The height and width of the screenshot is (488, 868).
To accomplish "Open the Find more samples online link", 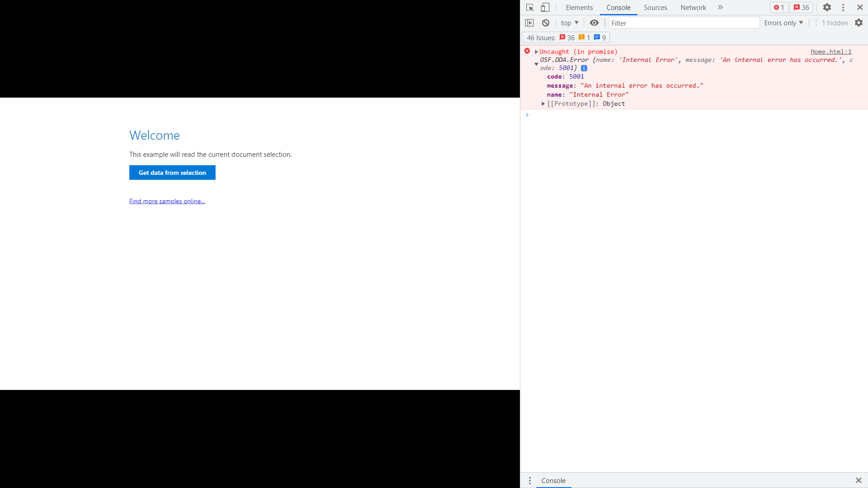I will click(x=167, y=201).
